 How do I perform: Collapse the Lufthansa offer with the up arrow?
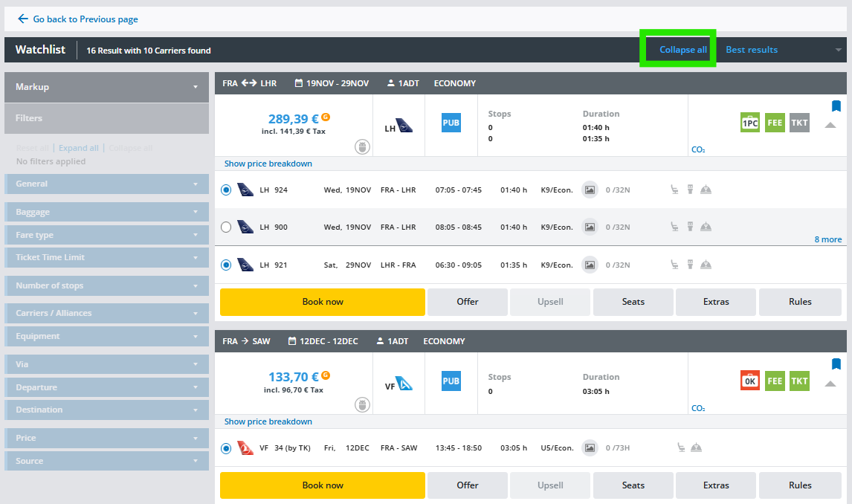pyautogui.click(x=830, y=125)
